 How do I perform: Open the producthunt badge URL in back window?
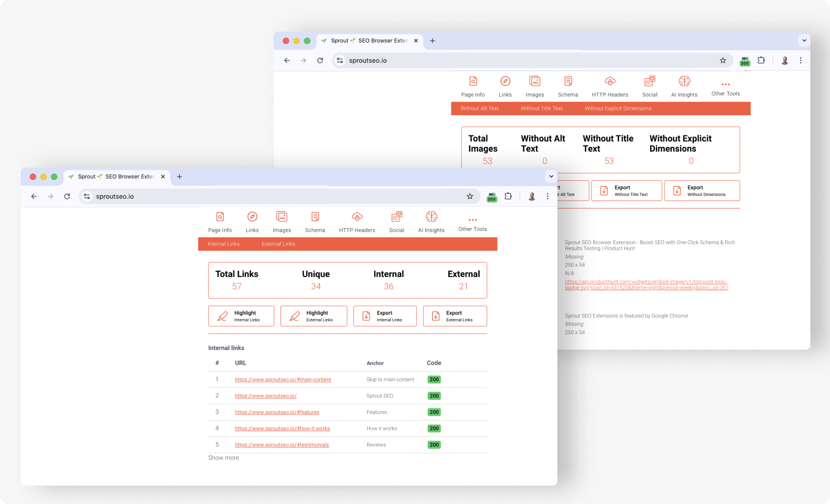[x=647, y=285]
